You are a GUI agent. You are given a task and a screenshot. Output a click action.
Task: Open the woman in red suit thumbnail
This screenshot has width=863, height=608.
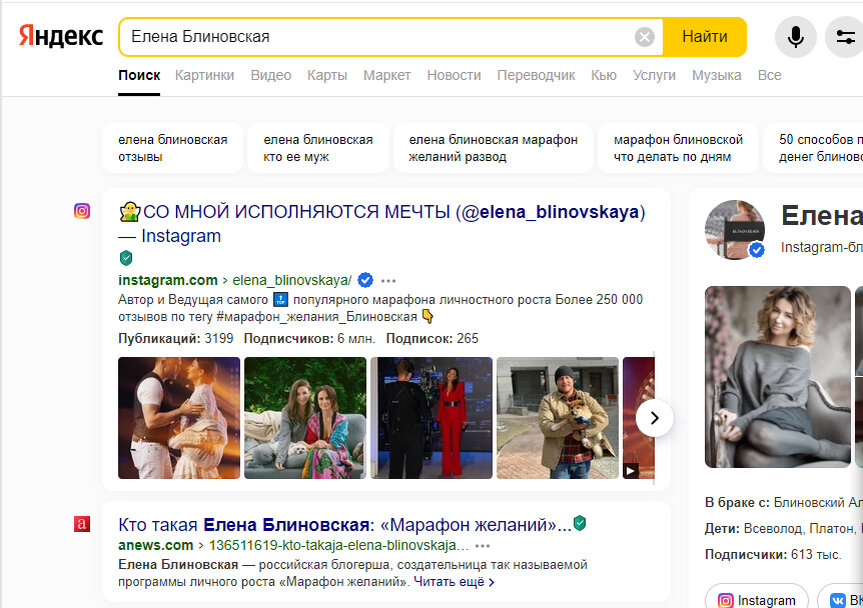[x=431, y=418]
